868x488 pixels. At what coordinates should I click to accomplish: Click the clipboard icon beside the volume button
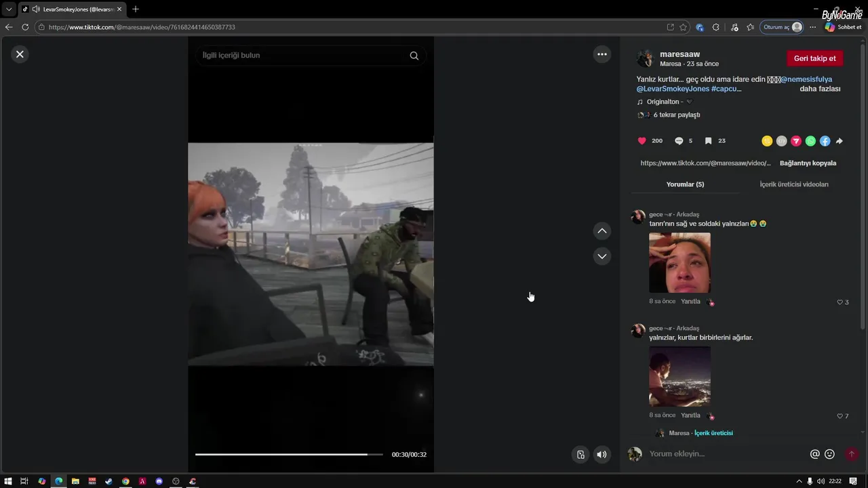coord(580,455)
